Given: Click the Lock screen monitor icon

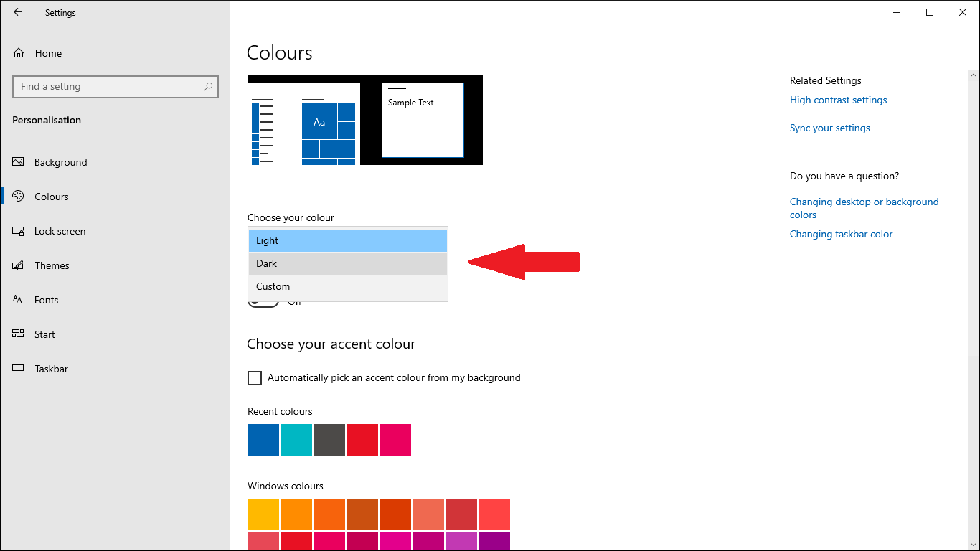Looking at the screenshot, I should (19, 231).
